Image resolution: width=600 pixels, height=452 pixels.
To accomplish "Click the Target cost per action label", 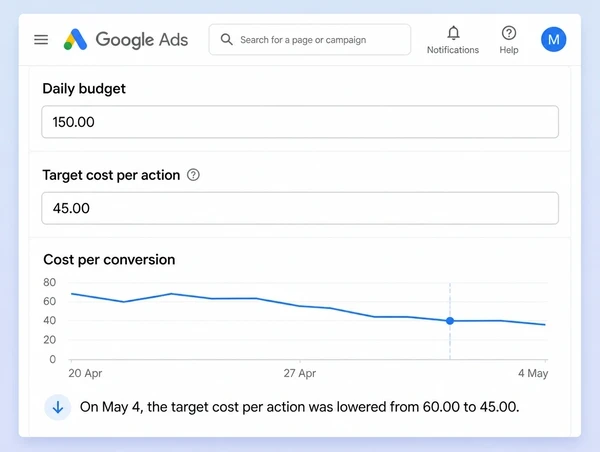I will (111, 175).
